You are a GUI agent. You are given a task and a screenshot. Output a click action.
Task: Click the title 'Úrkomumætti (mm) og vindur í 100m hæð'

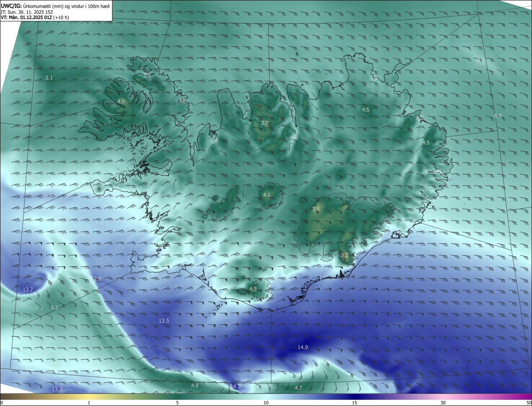pyautogui.click(x=66, y=6)
